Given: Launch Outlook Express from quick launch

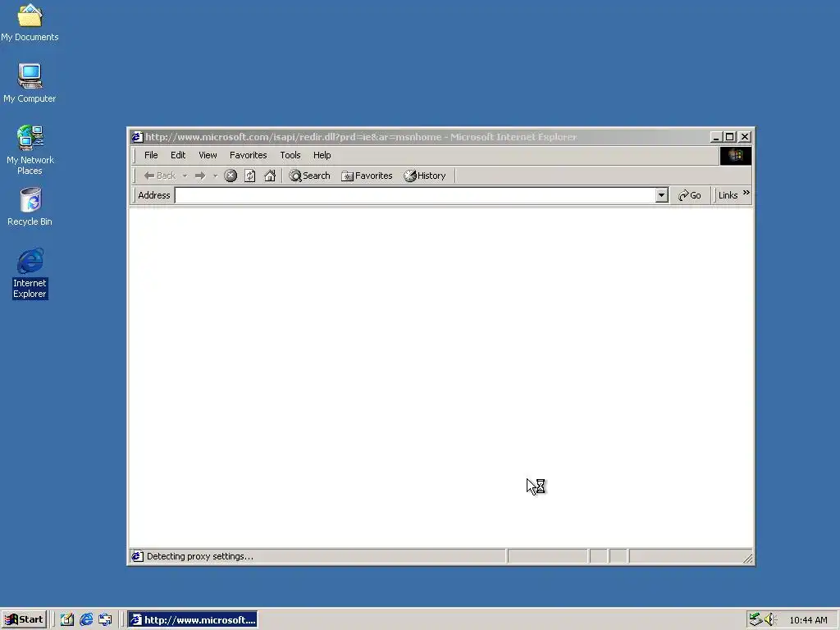Looking at the screenshot, I should pos(105,620).
